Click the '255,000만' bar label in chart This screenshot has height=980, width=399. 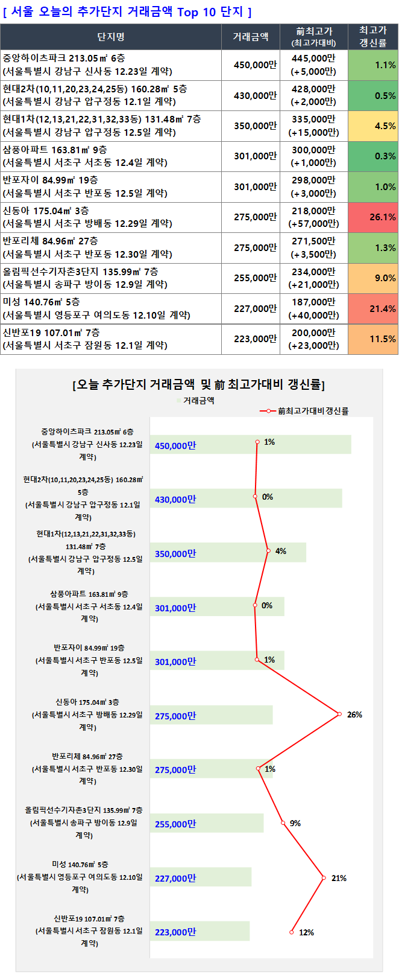(x=175, y=824)
